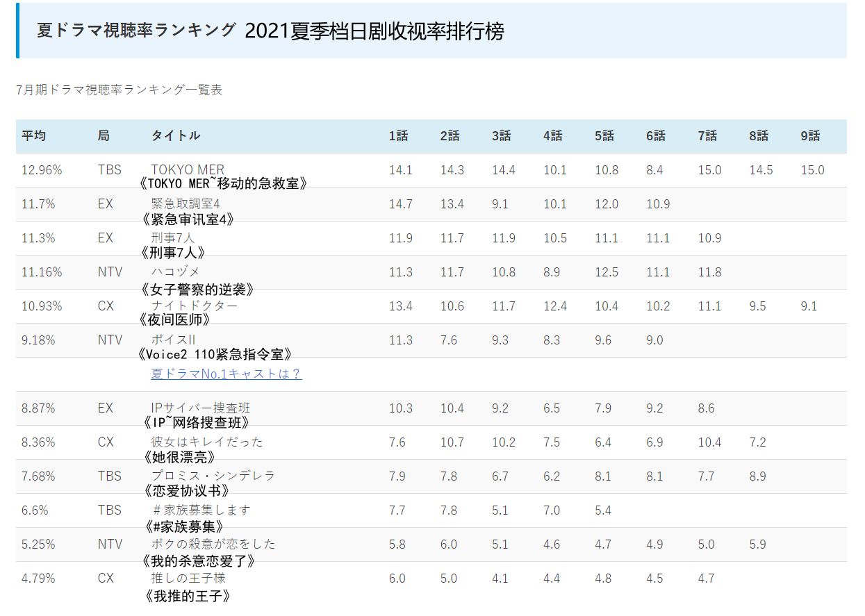This screenshot has height=616, width=865.
Task: Click the 《恋爱协议书》 translation label
Action: coord(186,491)
